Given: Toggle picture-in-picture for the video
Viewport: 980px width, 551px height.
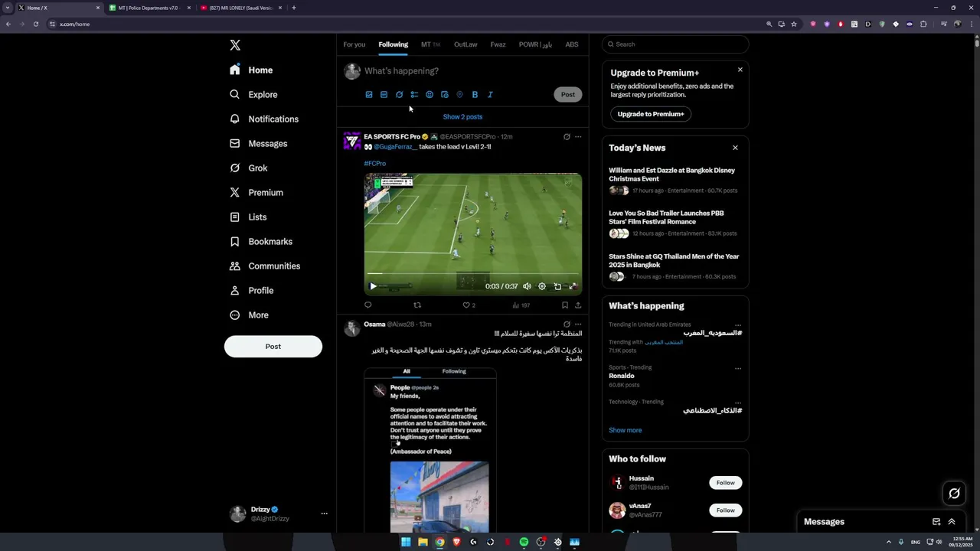Looking at the screenshot, I should pos(557,286).
